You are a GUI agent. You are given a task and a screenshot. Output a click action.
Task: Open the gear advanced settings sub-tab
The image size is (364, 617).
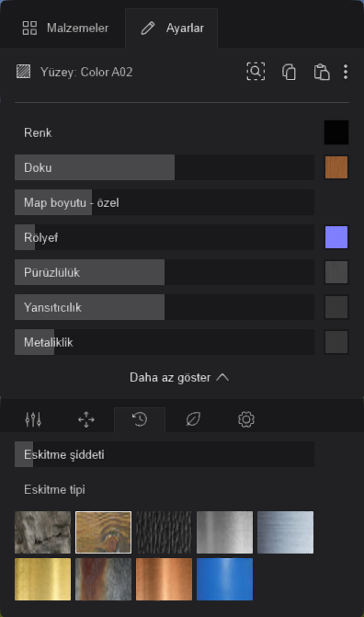click(x=246, y=419)
